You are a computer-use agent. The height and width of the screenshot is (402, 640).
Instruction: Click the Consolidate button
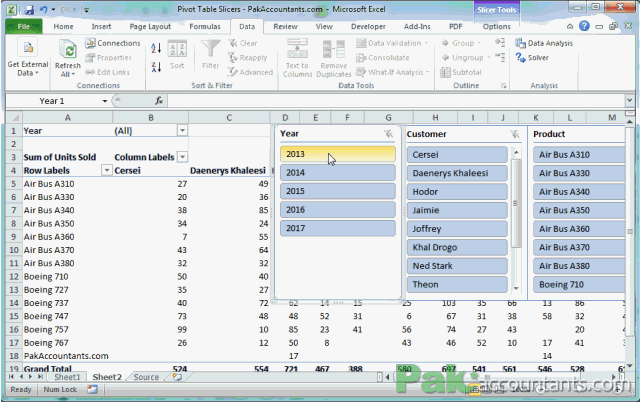point(382,58)
